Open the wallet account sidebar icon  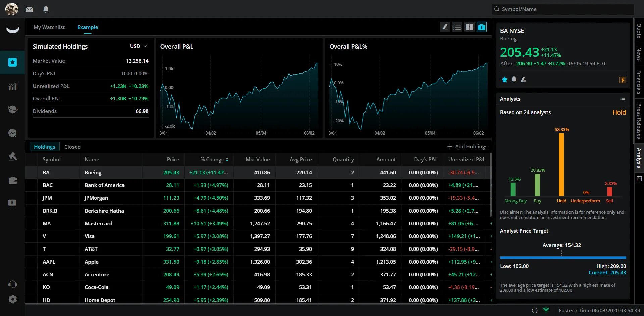pos(12,180)
